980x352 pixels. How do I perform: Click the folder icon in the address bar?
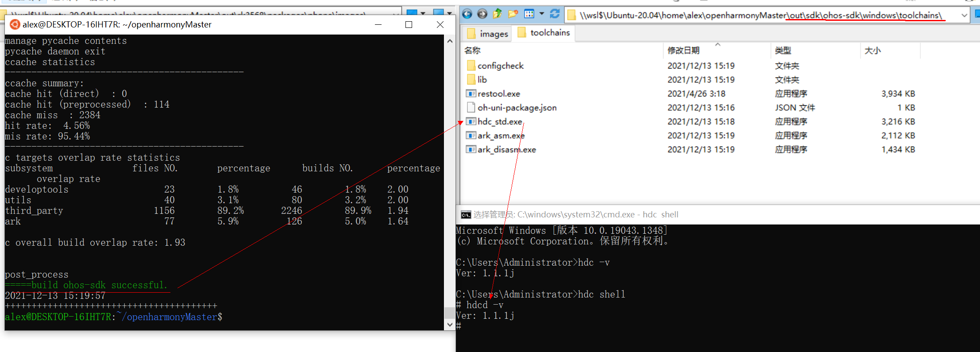pos(572,15)
